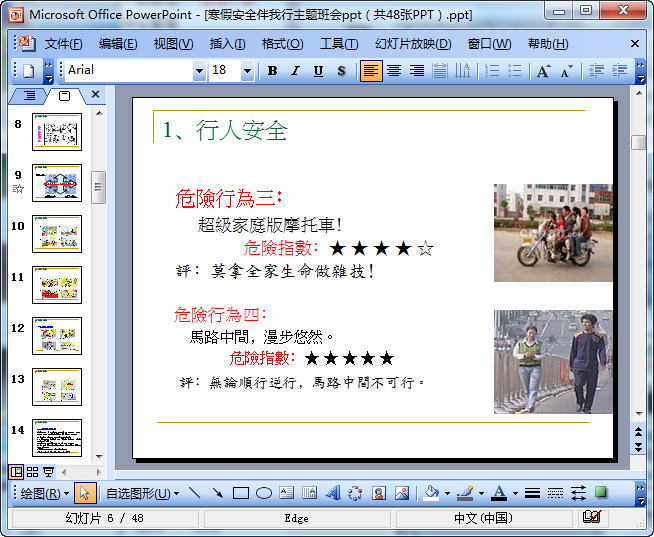Align text right
This screenshot has height=537, width=654.
(417, 71)
